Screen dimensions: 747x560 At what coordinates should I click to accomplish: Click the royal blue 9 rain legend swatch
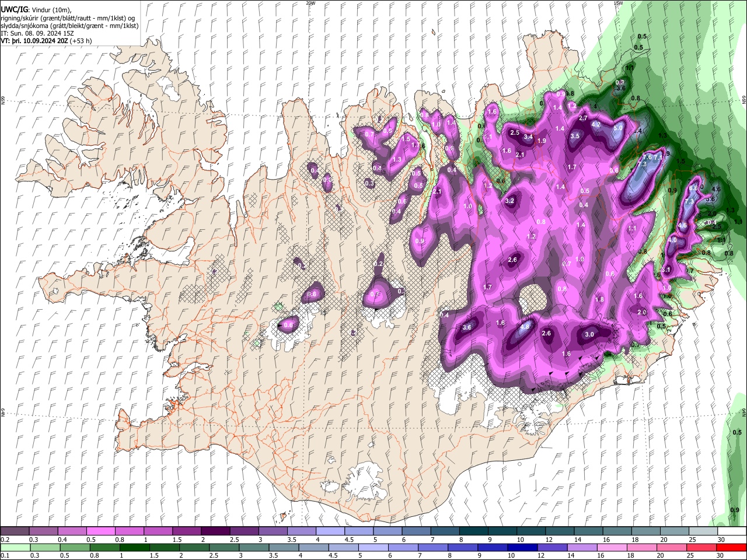click(x=492, y=548)
